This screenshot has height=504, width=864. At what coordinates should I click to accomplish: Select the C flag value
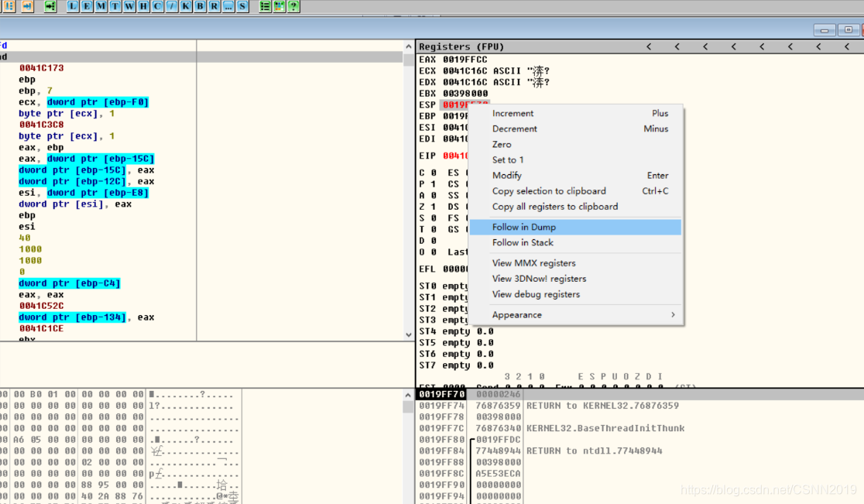[434, 173]
